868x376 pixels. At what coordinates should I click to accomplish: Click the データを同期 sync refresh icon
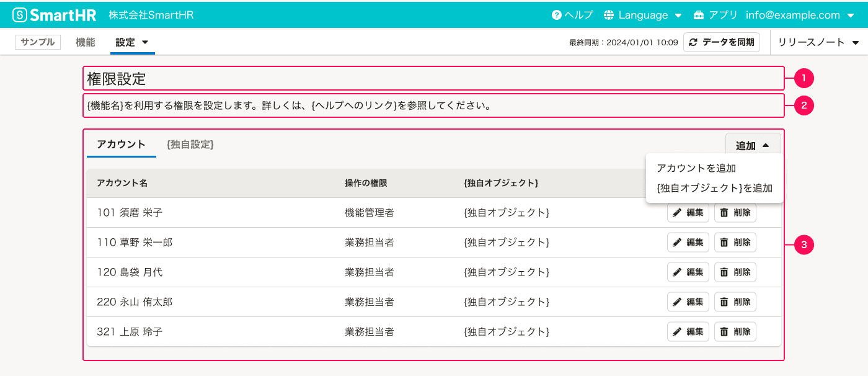tap(693, 42)
